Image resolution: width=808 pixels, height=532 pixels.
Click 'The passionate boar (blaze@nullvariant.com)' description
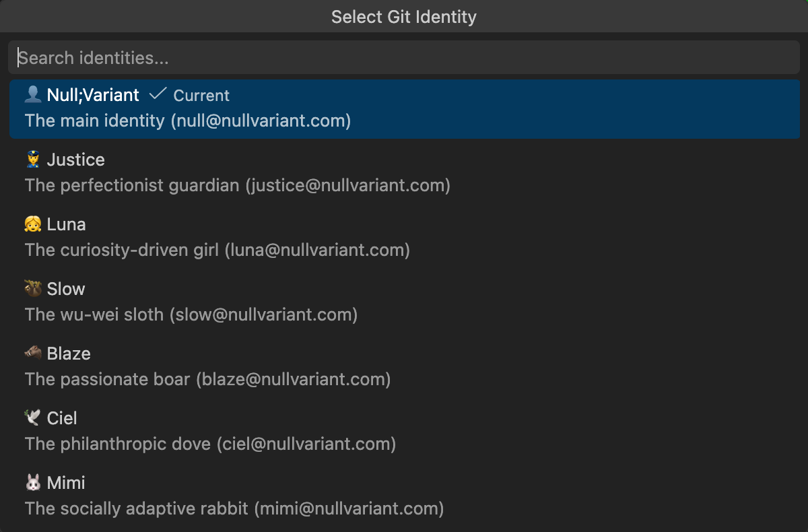(208, 379)
